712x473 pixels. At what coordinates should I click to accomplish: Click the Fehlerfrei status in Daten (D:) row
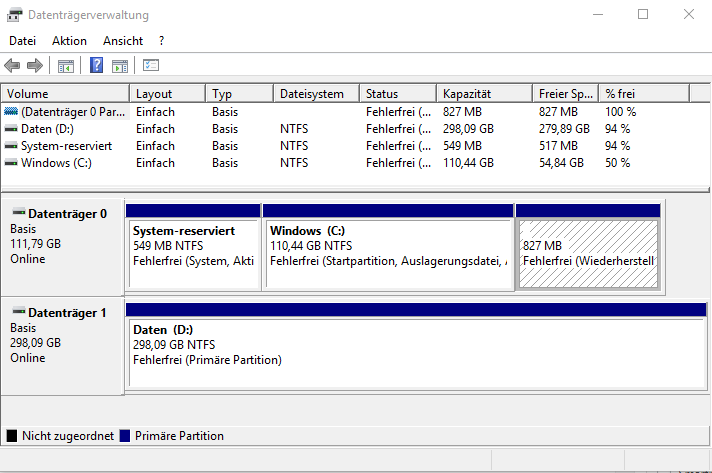pos(398,129)
